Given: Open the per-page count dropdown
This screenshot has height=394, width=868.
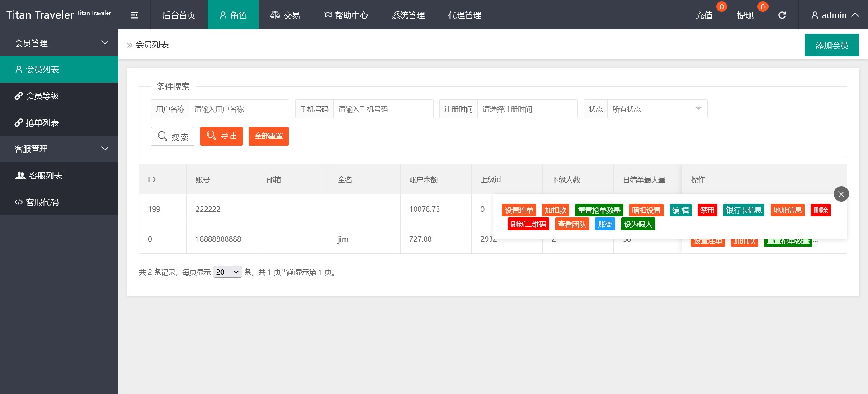Looking at the screenshot, I should [x=227, y=272].
